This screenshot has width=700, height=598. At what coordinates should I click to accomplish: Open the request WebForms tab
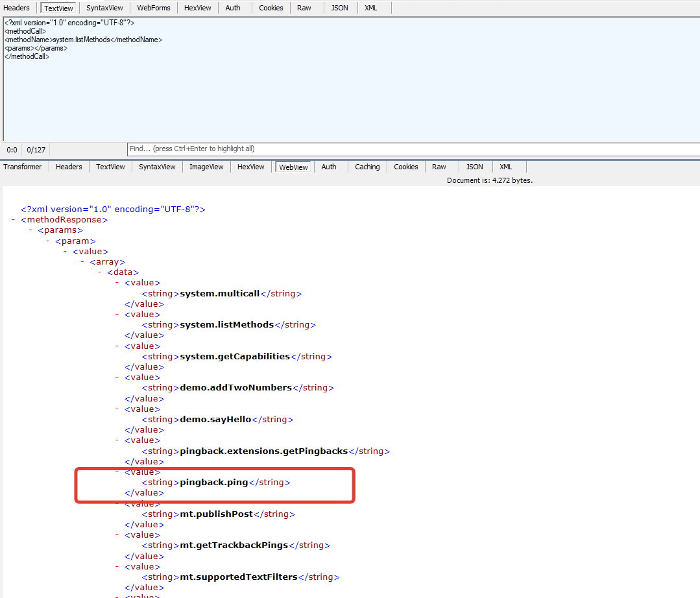point(153,8)
